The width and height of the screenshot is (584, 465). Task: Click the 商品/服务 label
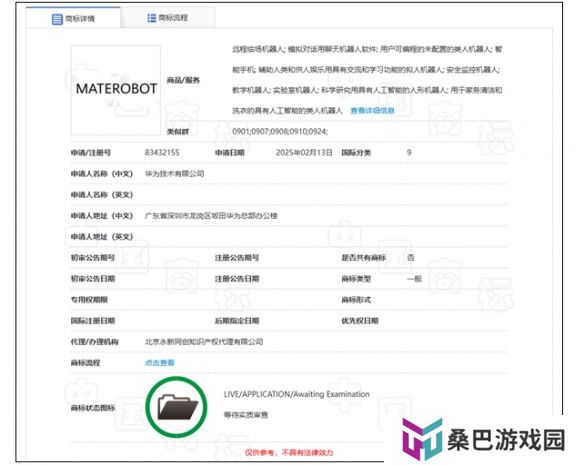pyautogui.click(x=183, y=80)
